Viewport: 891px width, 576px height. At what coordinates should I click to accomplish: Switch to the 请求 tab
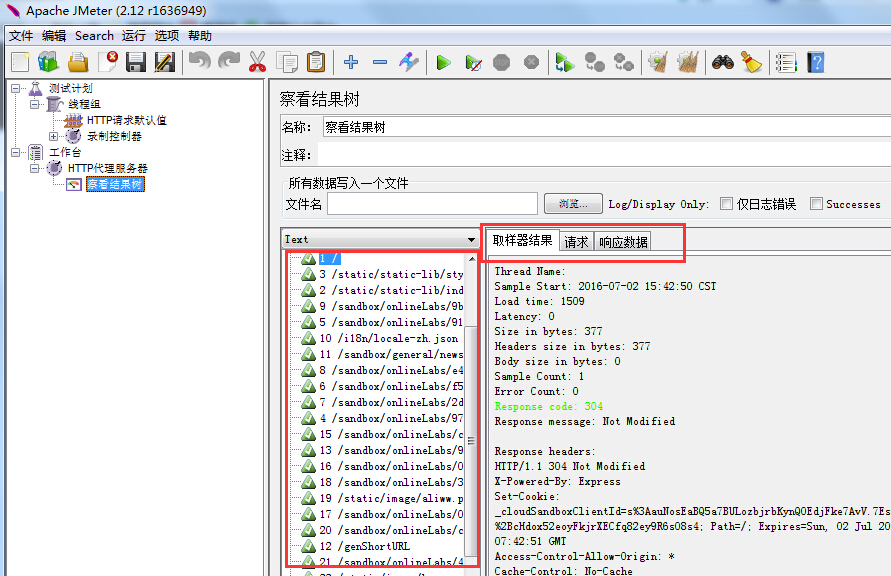(x=576, y=242)
